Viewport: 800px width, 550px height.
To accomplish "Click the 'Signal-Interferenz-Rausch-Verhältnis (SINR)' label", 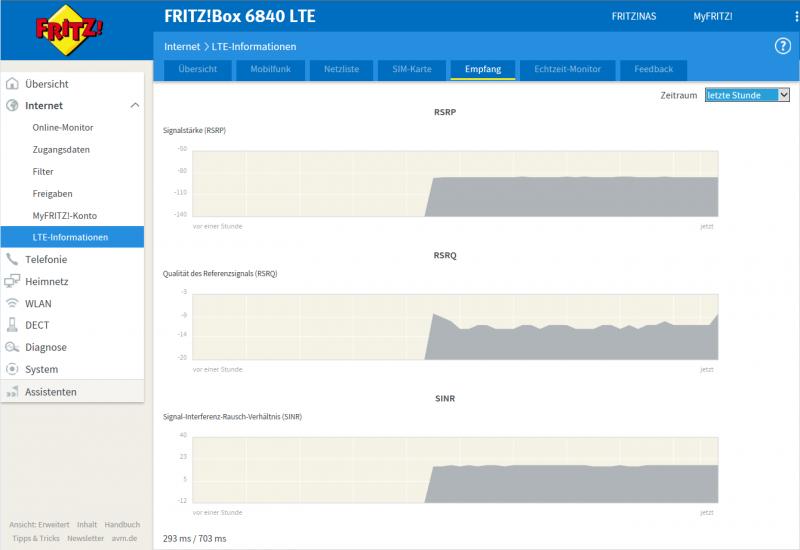I will coord(232,417).
